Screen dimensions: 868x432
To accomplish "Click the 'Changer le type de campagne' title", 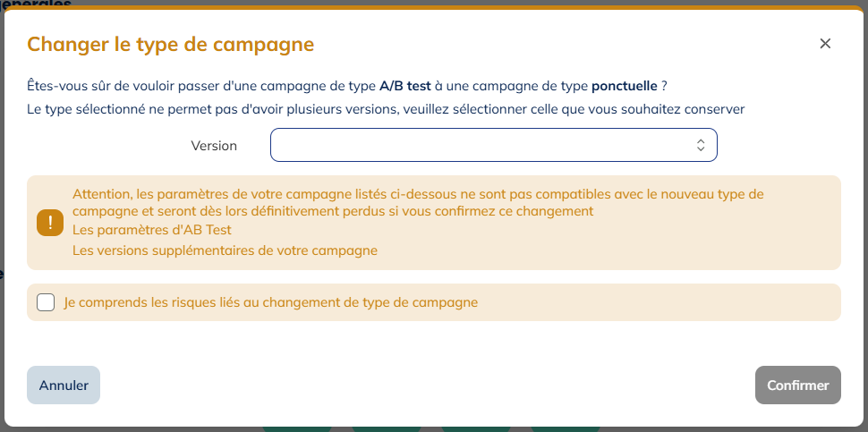I will click(x=171, y=44).
